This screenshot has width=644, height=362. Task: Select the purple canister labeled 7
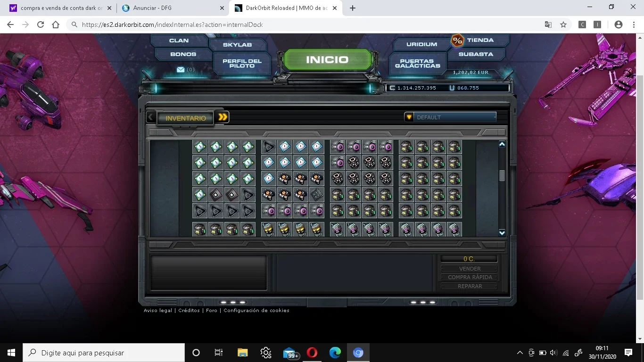(354, 229)
